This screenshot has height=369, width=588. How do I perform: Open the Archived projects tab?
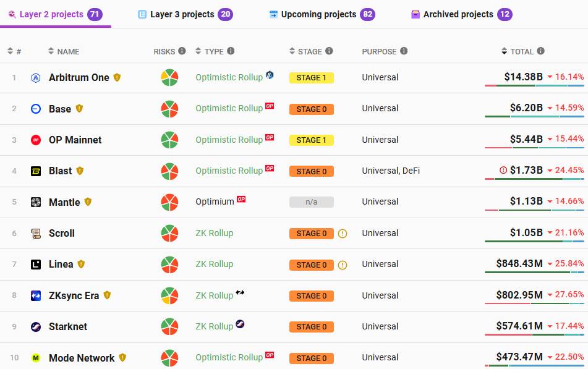[458, 14]
